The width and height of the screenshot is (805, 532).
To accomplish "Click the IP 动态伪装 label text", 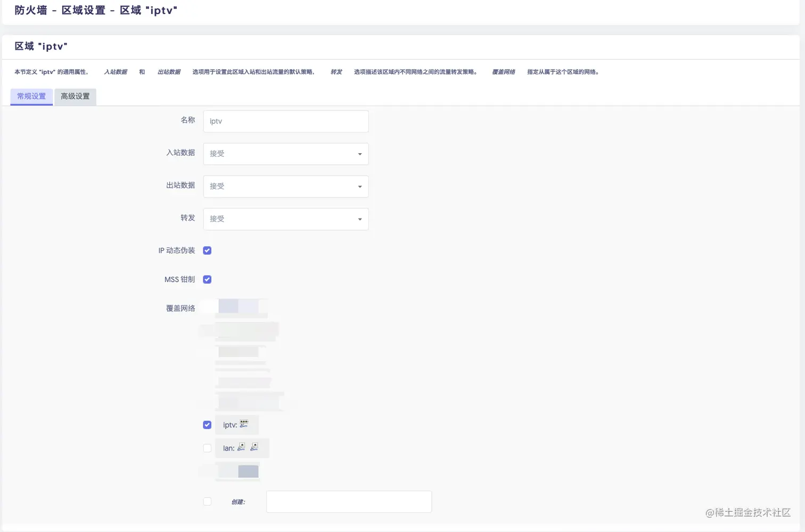I will click(x=177, y=251).
